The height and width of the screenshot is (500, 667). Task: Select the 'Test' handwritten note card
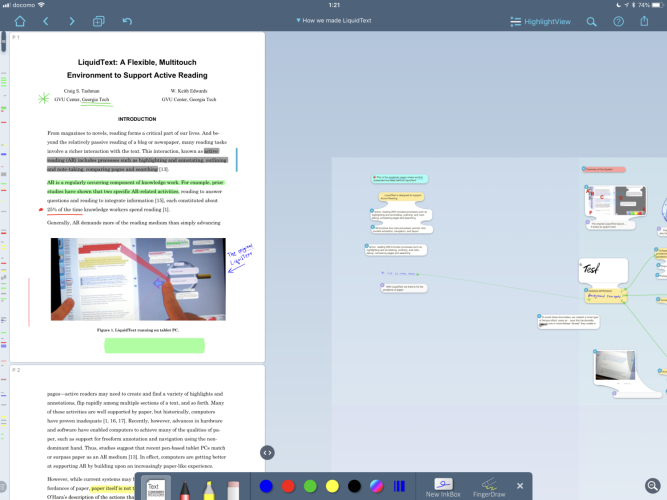point(602,270)
